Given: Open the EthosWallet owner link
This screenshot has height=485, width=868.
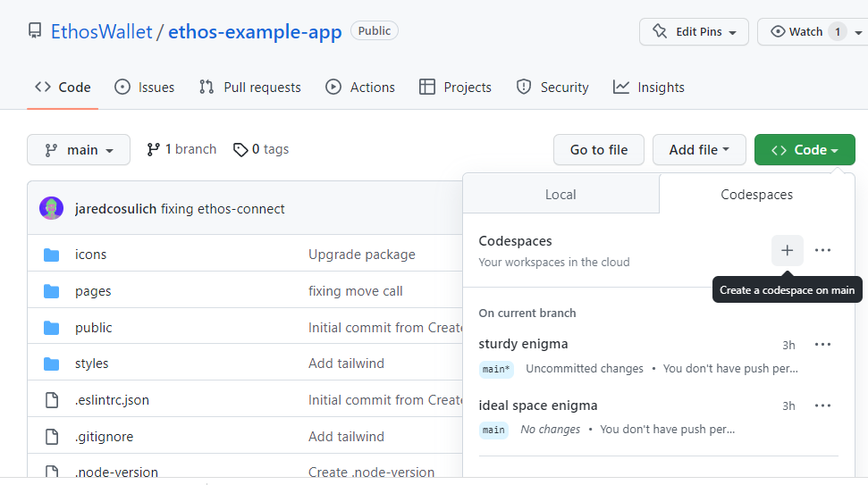Looking at the screenshot, I should 101,31.
